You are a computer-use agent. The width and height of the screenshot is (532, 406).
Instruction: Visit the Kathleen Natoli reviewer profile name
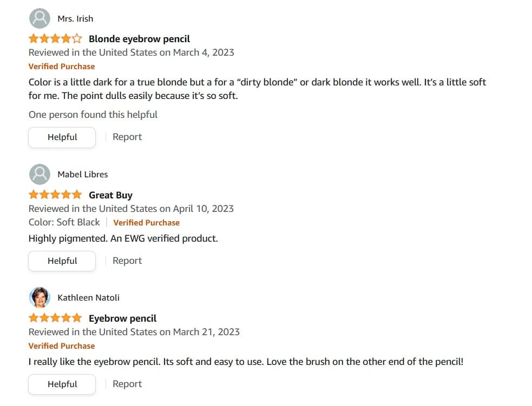[89, 298]
